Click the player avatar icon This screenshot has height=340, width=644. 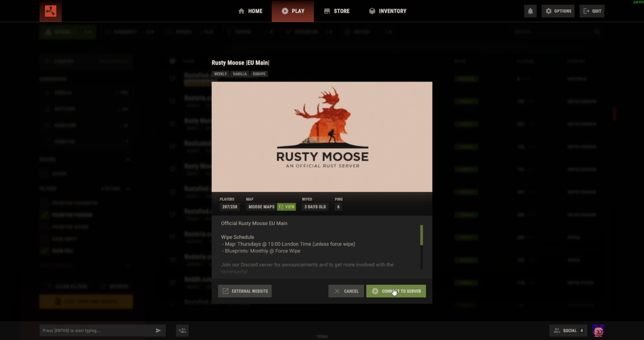(598, 330)
